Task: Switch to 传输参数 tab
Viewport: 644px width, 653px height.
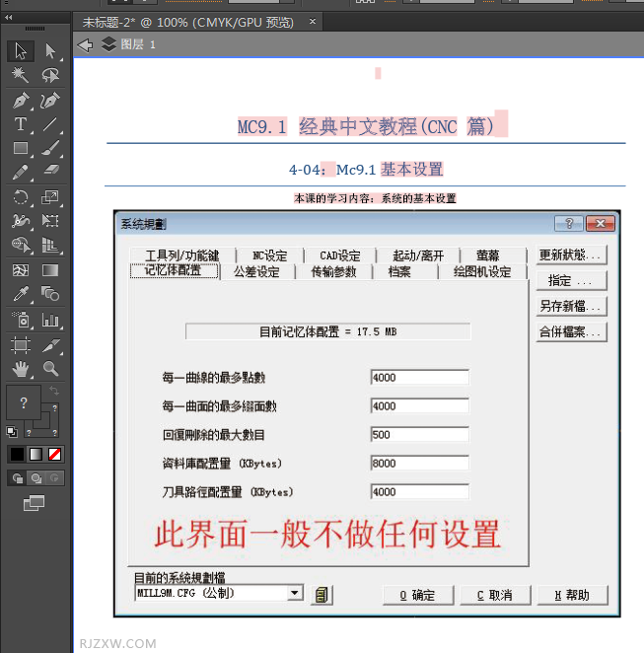Action: coord(334,272)
